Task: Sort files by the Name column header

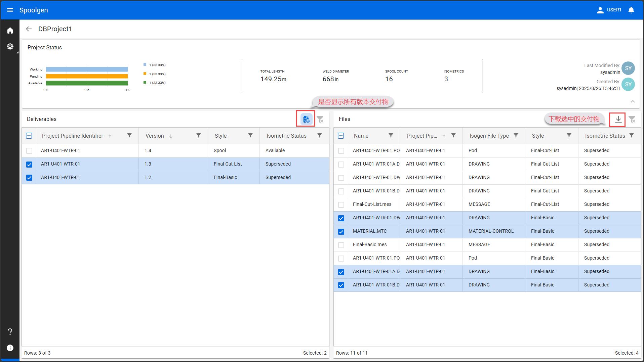Action: pyautogui.click(x=361, y=136)
